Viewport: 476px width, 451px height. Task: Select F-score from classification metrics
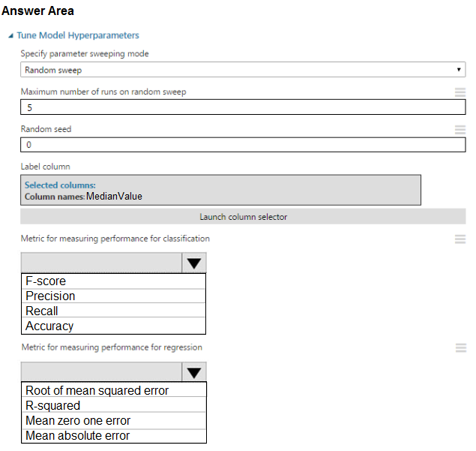113,281
